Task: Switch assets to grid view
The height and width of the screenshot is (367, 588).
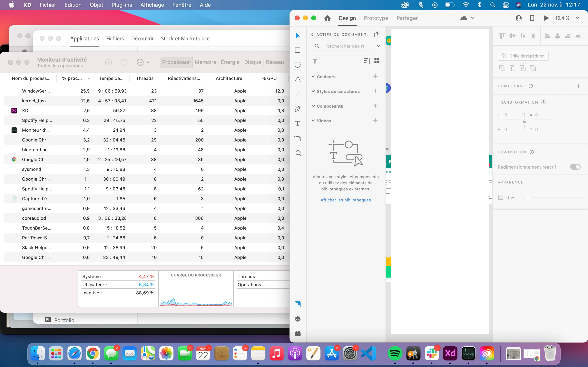Action: (377, 61)
